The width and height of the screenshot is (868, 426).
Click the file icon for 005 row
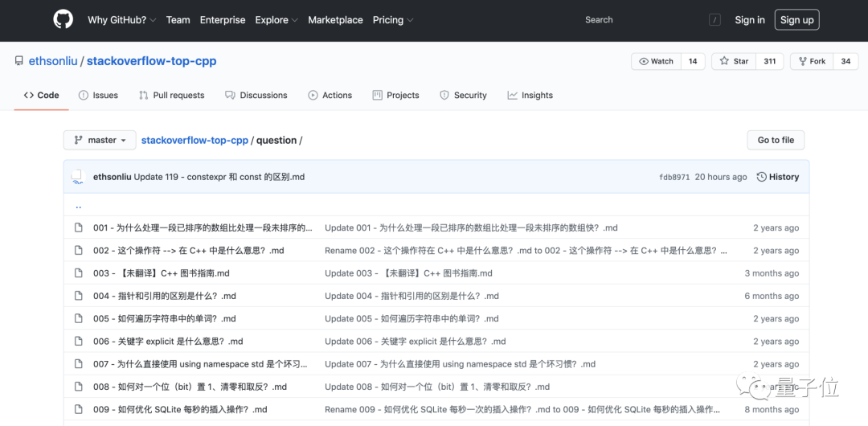[x=79, y=318]
